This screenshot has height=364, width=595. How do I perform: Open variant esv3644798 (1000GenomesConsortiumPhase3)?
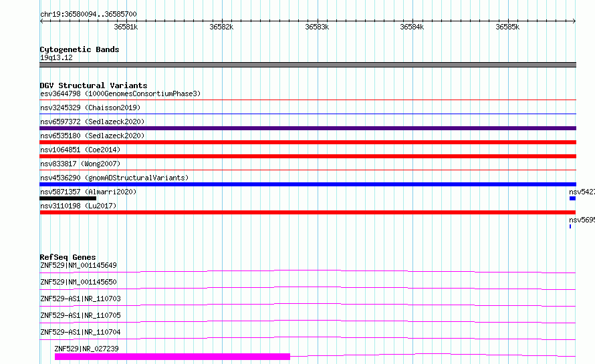[x=120, y=94]
